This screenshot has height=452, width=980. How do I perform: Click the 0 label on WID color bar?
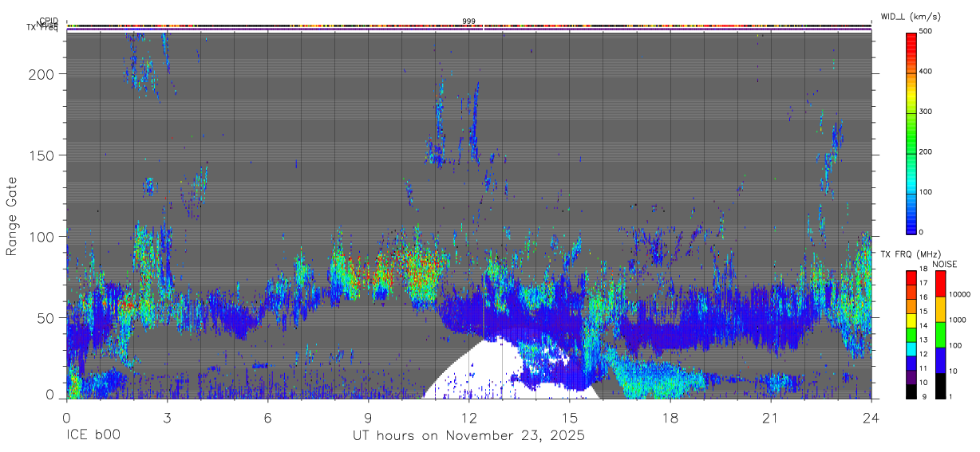[x=921, y=232]
